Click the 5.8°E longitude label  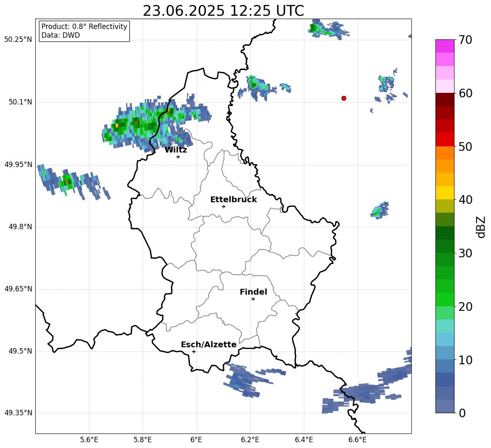click(143, 440)
